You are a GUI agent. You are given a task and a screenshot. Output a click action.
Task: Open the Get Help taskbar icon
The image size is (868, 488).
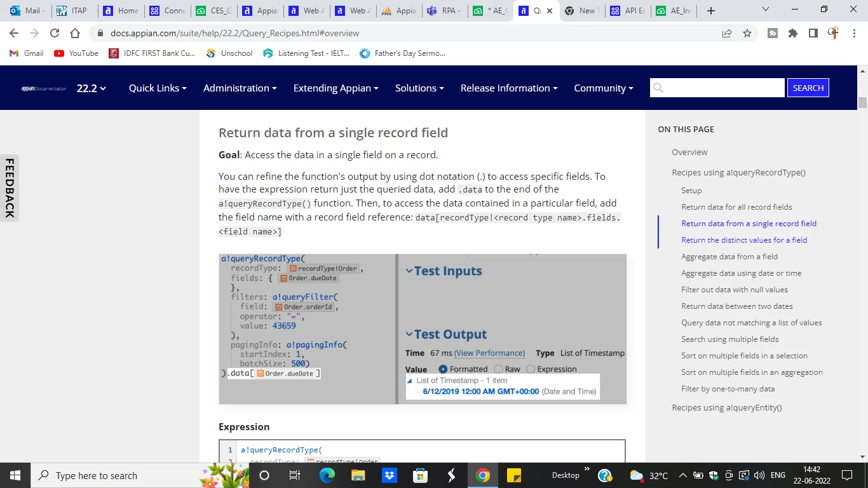[x=605, y=475]
